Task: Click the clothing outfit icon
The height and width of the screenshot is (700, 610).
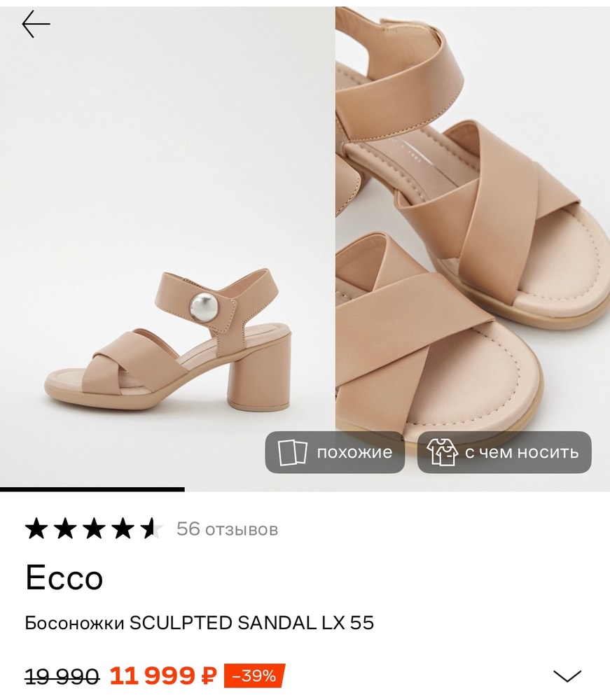Action: [x=442, y=452]
